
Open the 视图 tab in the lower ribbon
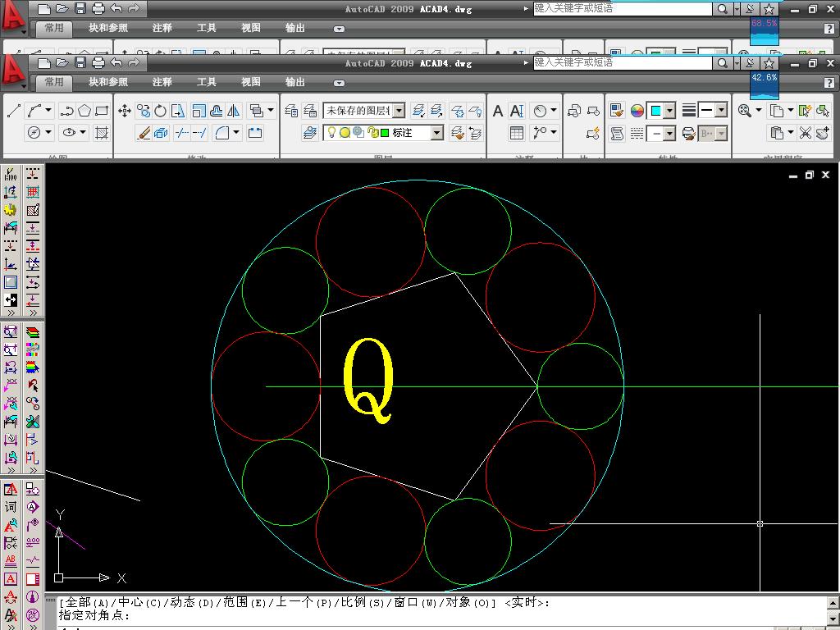251,82
